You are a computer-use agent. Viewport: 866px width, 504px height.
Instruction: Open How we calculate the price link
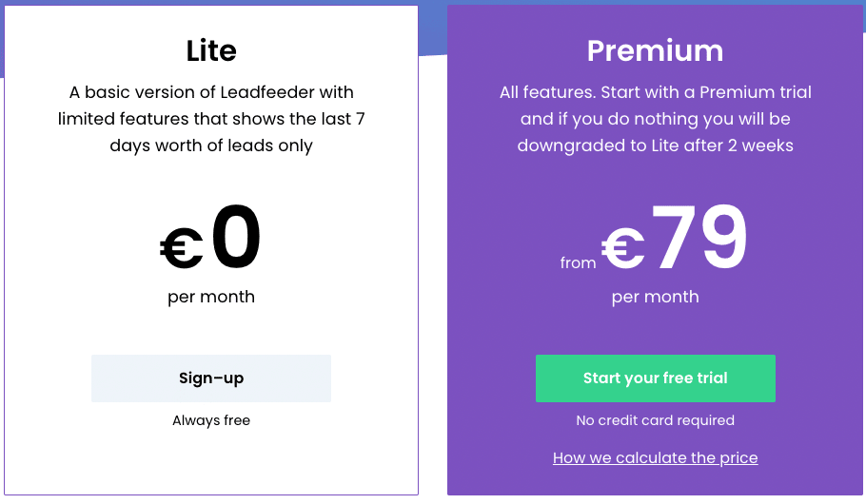tap(655, 457)
